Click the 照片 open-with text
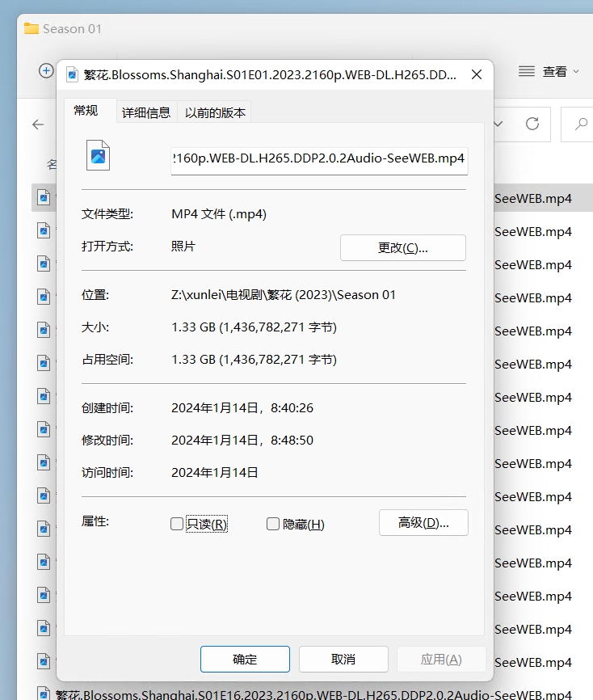Screen dimensions: 593x700 click(183, 247)
